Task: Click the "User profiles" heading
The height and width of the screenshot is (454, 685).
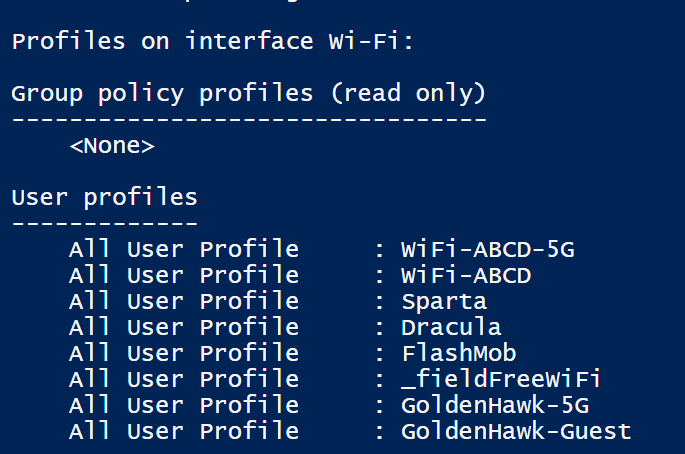Action: click(x=104, y=197)
